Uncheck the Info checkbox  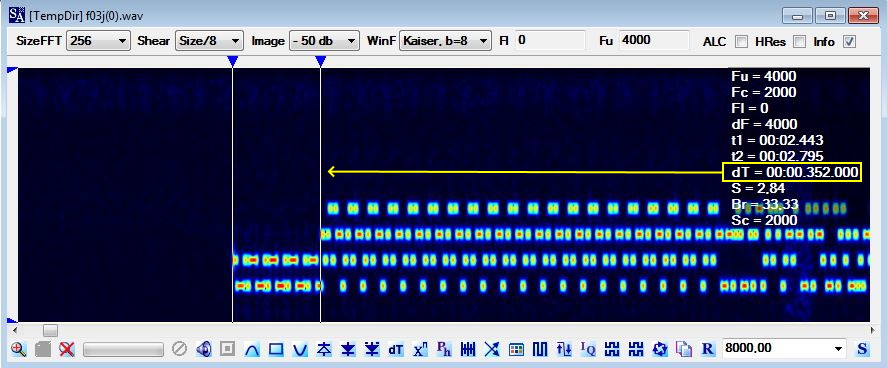click(x=850, y=41)
